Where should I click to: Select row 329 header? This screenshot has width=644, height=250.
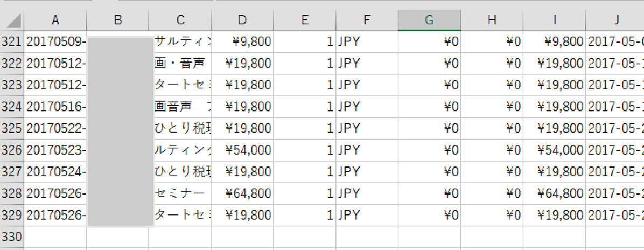click(x=12, y=215)
